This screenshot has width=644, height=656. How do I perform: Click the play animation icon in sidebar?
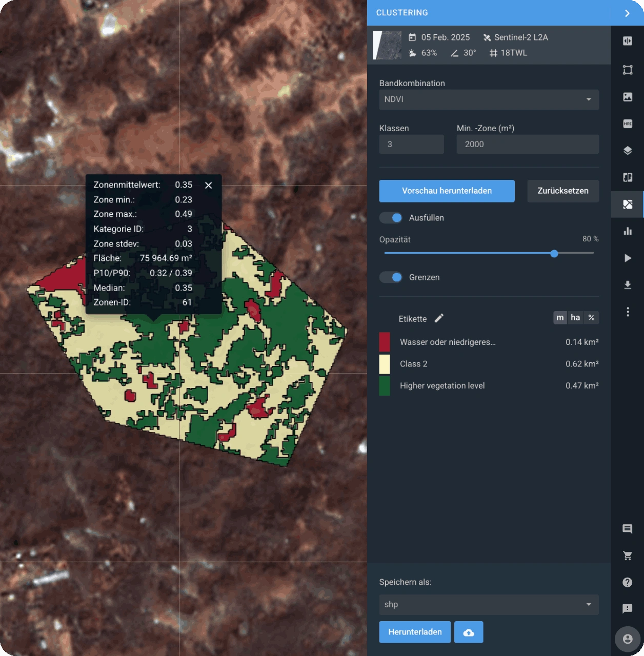click(x=627, y=258)
